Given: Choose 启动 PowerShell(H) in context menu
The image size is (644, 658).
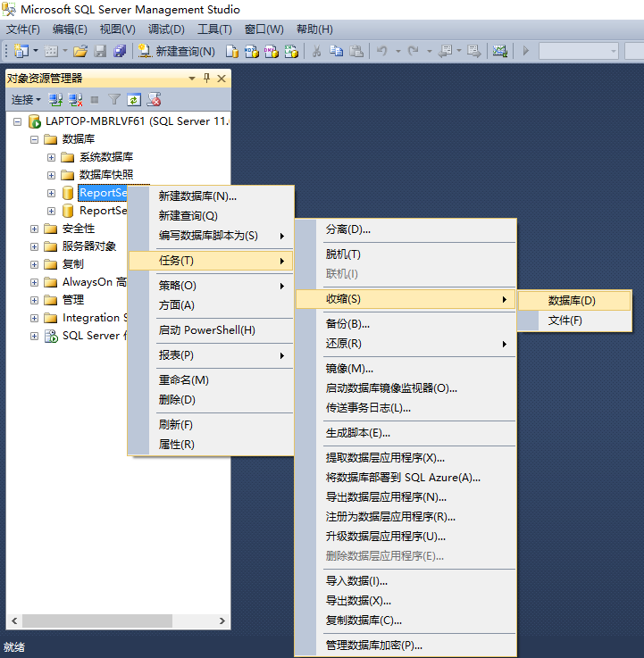Looking at the screenshot, I should 211,330.
